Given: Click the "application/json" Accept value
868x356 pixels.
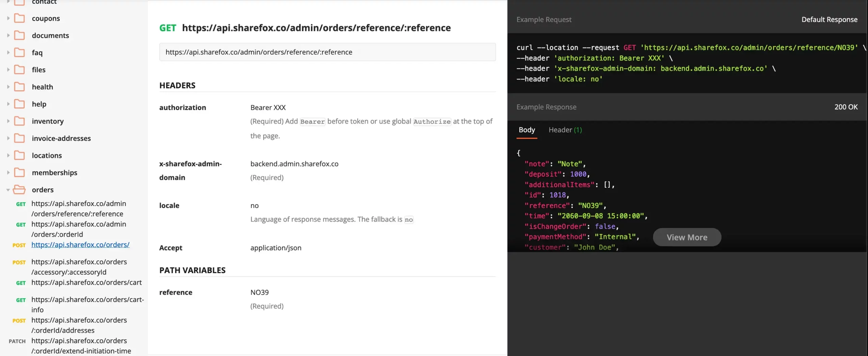Looking at the screenshot, I should [276, 248].
